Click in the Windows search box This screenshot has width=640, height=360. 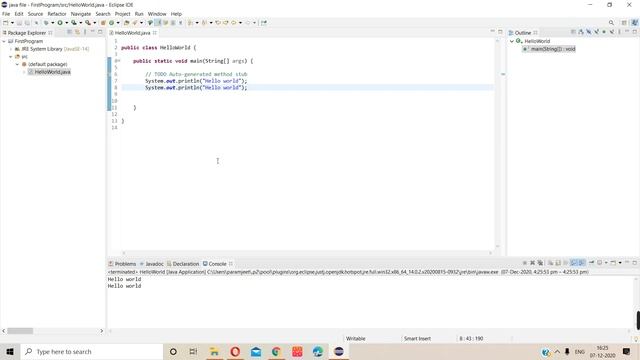point(92,351)
